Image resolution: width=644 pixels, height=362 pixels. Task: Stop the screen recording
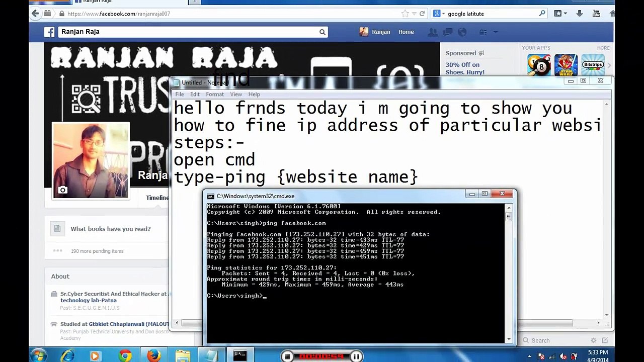click(x=287, y=356)
